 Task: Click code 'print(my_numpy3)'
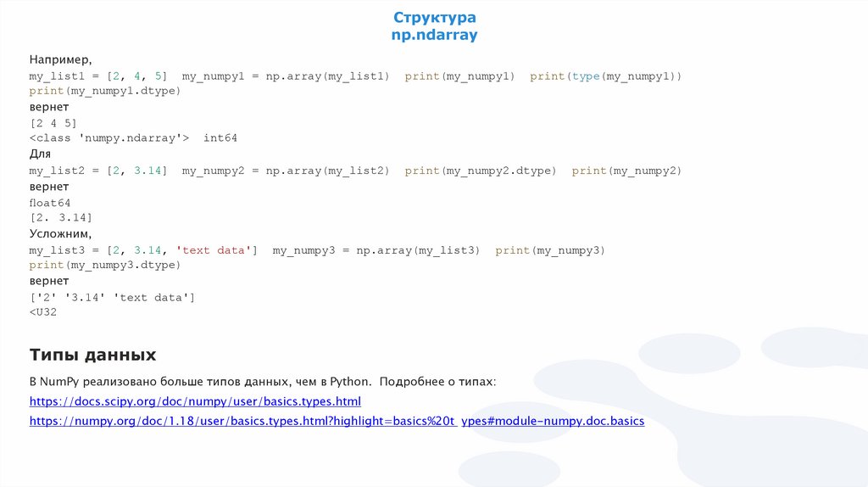(x=550, y=250)
